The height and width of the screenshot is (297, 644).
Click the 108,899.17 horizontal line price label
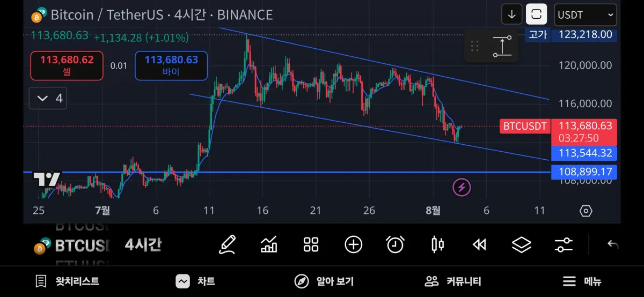click(584, 172)
